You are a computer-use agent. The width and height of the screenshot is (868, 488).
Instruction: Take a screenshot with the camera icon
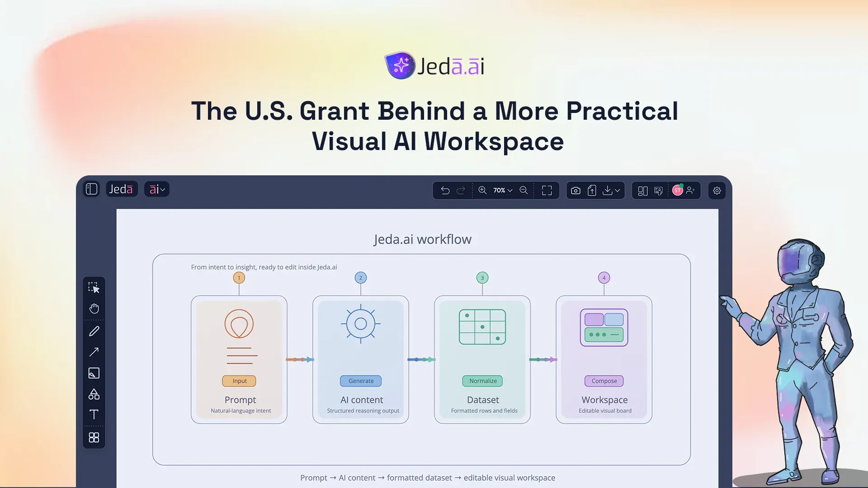576,191
